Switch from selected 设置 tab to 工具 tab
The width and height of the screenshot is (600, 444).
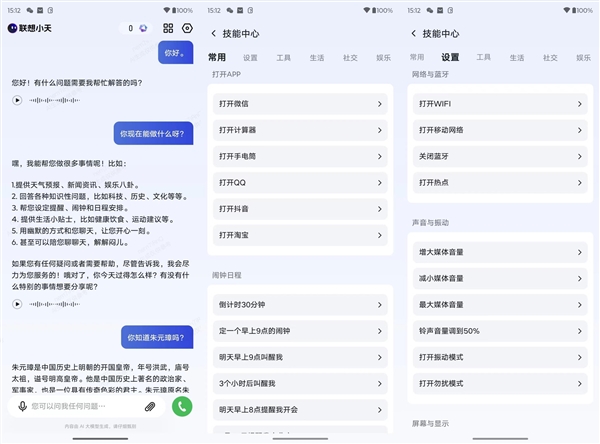tap(483, 58)
